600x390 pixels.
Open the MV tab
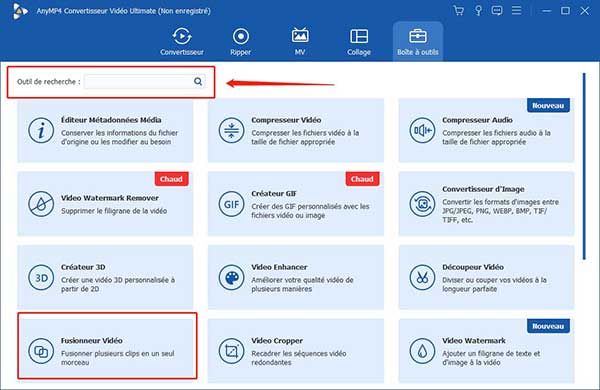300,41
